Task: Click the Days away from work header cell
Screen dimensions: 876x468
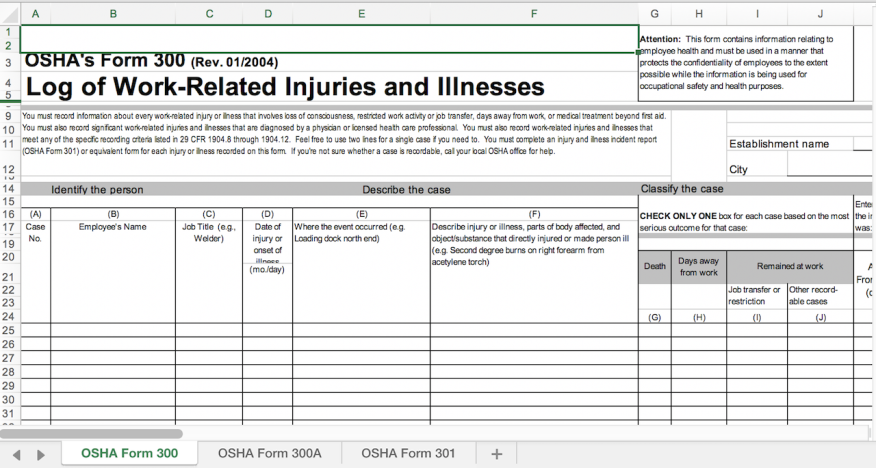Action: click(698, 266)
